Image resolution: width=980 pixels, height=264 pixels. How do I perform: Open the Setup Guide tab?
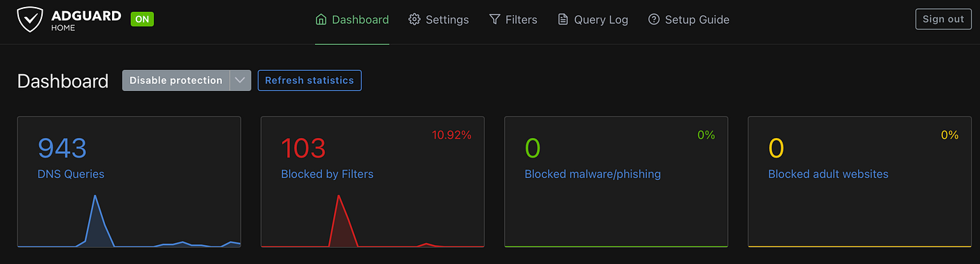point(689,20)
